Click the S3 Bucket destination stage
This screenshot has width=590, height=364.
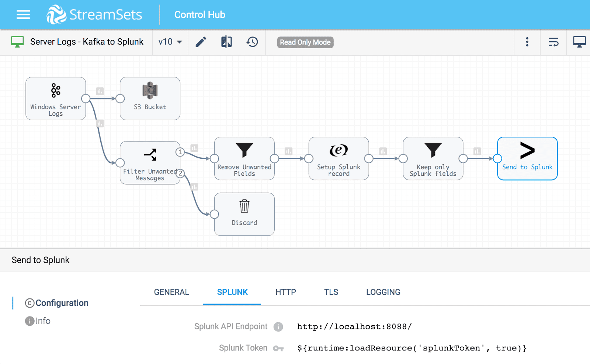pyautogui.click(x=150, y=98)
